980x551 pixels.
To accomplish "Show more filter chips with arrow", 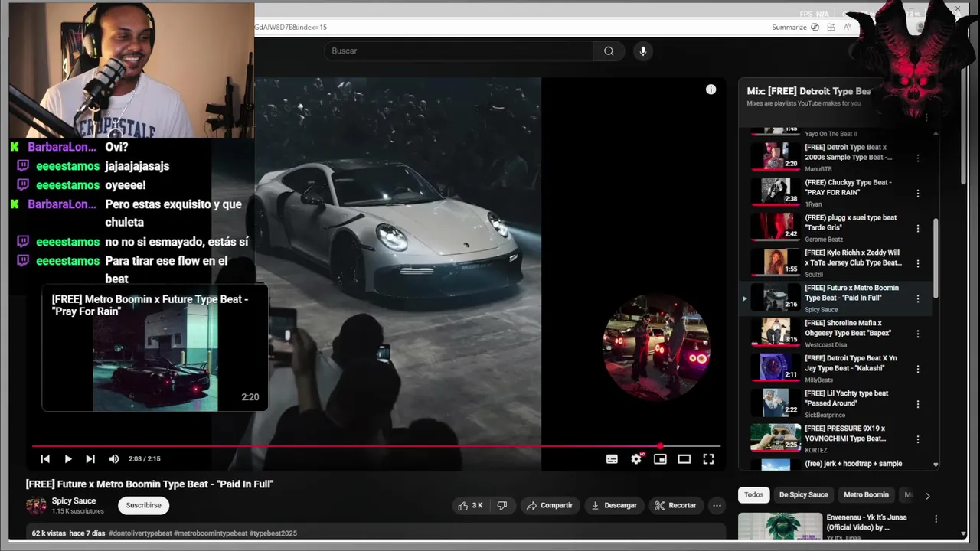I will point(927,495).
